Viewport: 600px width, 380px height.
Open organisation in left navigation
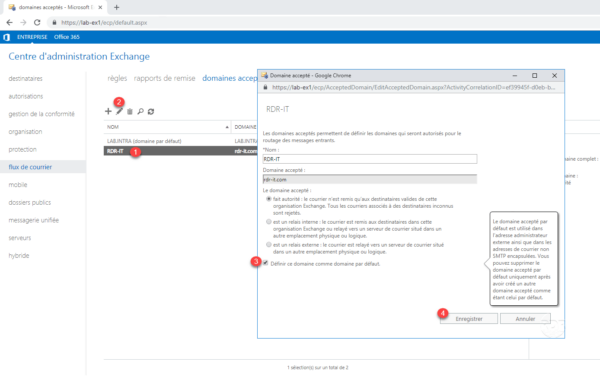pos(25,131)
